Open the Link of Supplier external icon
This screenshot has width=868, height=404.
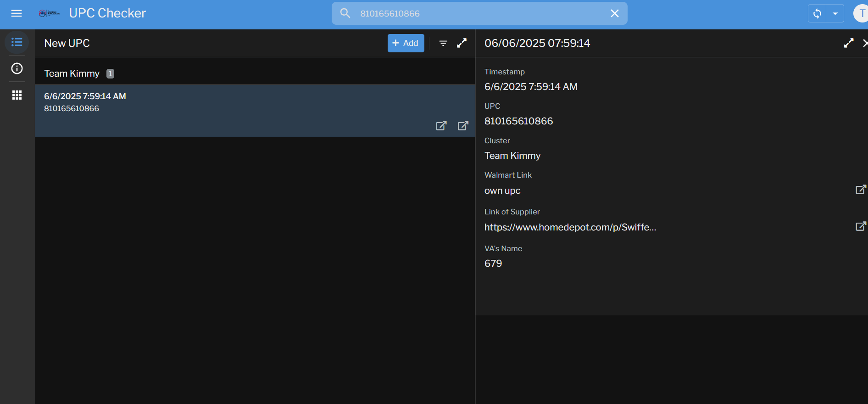(861, 226)
